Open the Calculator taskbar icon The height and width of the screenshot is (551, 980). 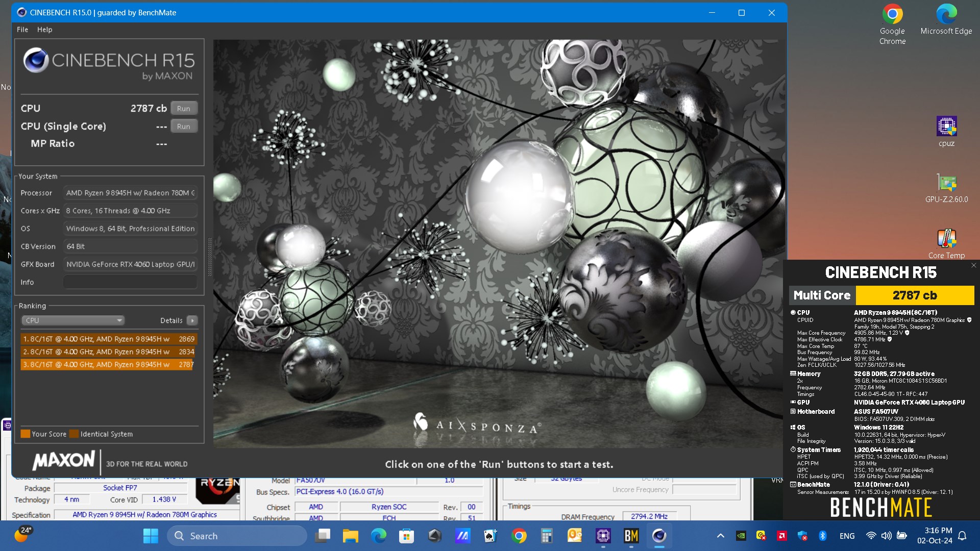(x=547, y=536)
